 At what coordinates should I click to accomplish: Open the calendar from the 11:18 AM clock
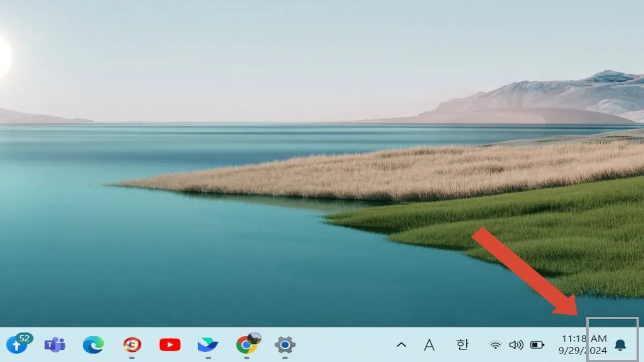coord(584,345)
